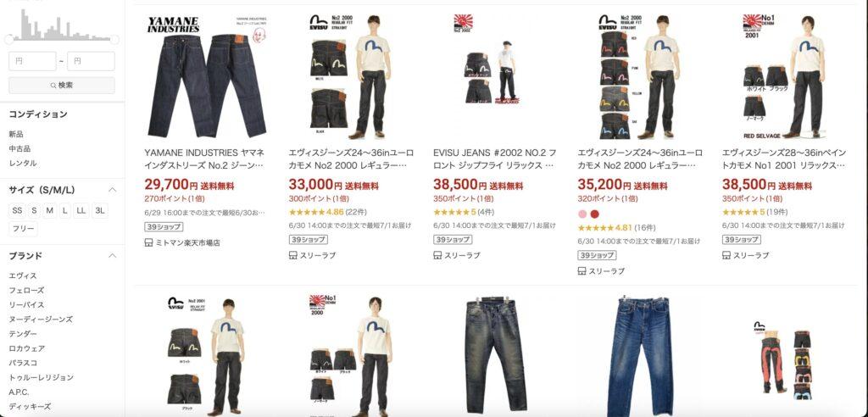
Task: Click the star rating 4.86 (22件)
Action: (x=327, y=212)
